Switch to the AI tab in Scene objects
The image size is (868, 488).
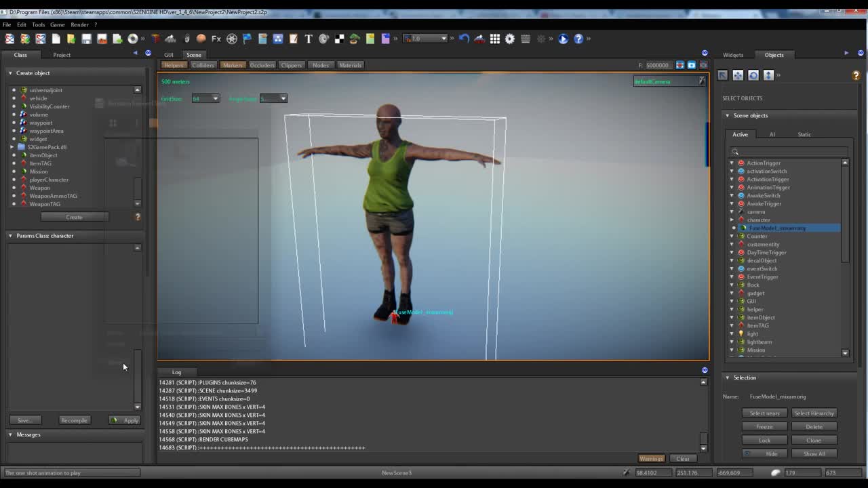click(x=771, y=134)
